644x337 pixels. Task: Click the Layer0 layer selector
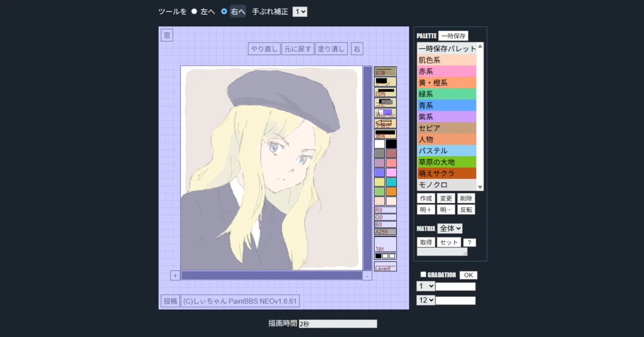385,267
